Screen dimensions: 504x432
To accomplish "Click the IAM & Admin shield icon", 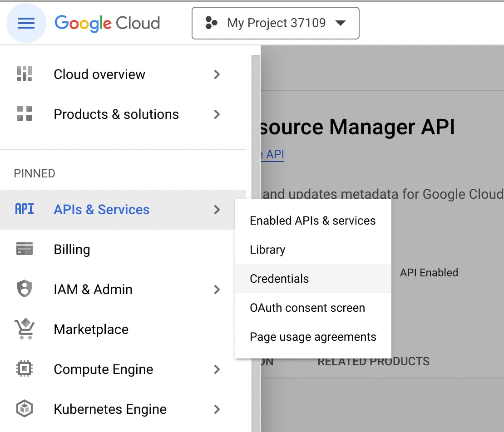I will (25, 289).
